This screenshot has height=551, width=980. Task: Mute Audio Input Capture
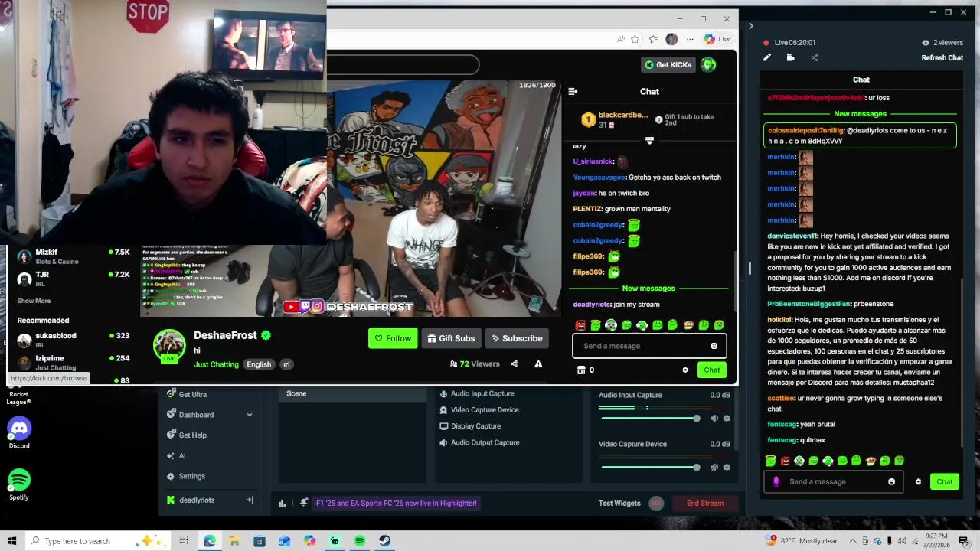pos(714,419)
